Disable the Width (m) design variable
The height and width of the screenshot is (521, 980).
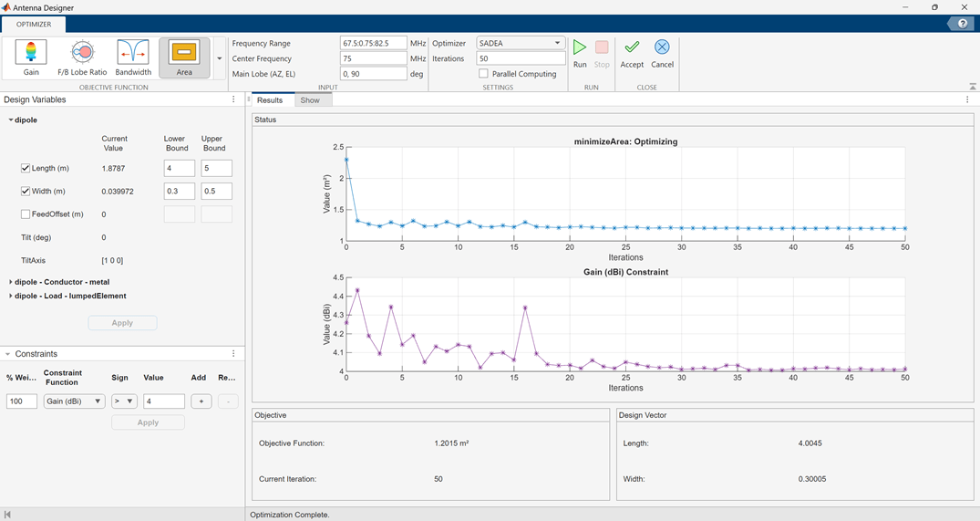[26, 192]
